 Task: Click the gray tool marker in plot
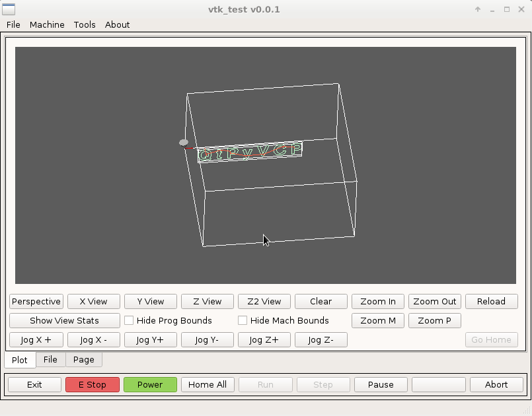184,143
